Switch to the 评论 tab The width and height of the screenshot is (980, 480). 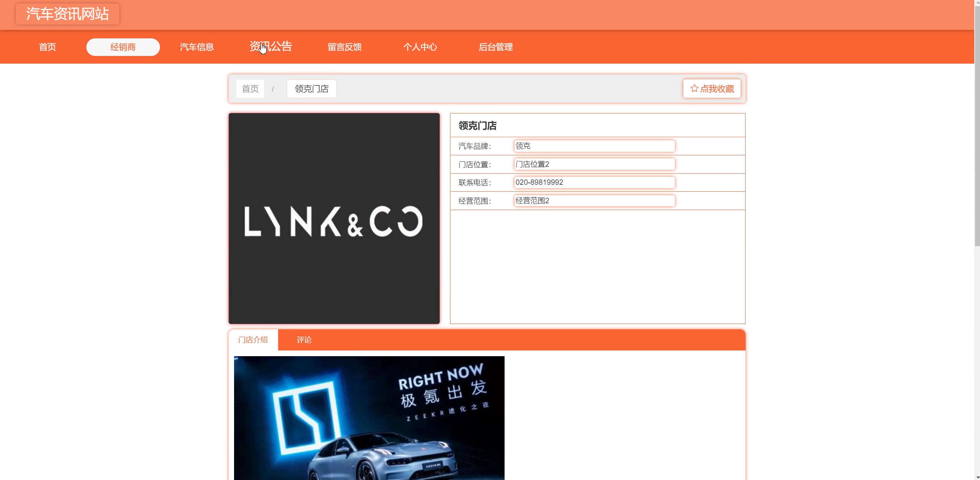[x=304, y=340]
